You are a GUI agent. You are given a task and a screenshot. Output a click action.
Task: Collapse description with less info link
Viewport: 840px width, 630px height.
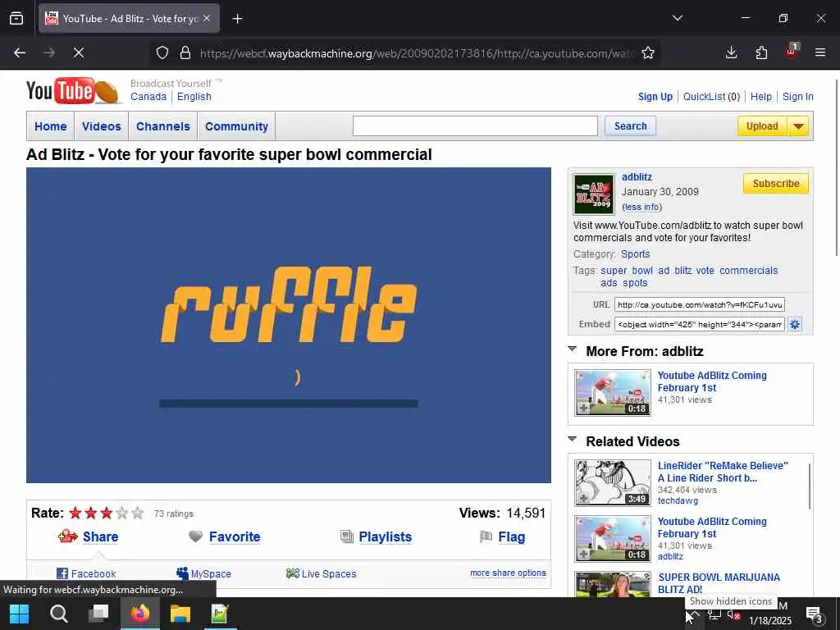pyautogui.click(x=641, y=207)
